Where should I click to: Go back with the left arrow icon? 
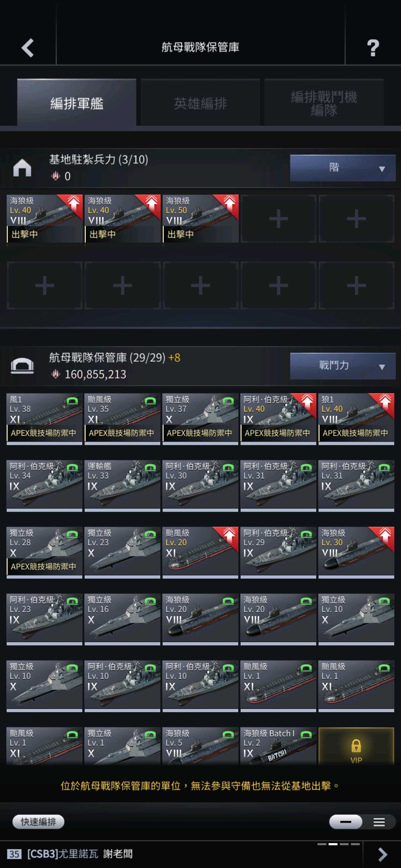tap(28, 47)
